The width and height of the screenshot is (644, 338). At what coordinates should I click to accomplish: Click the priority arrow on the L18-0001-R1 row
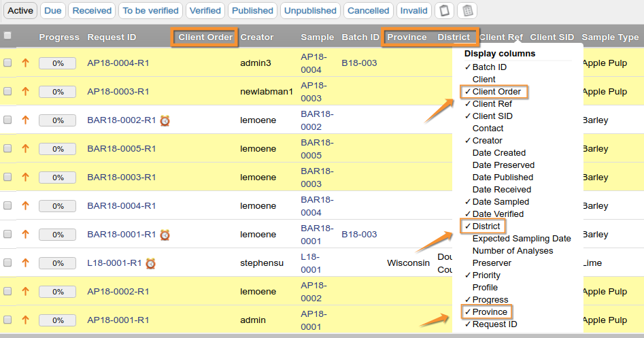pos(26,263)
